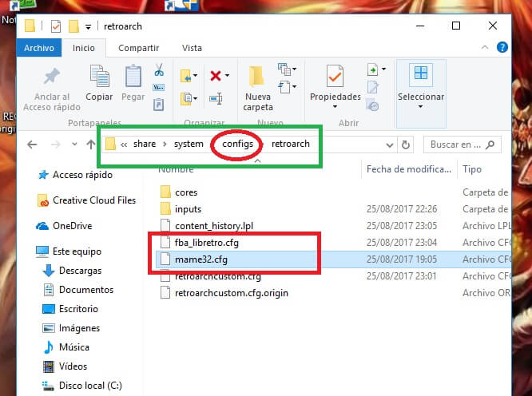Open Imágenes folder in sidebar

coord(79,328)
